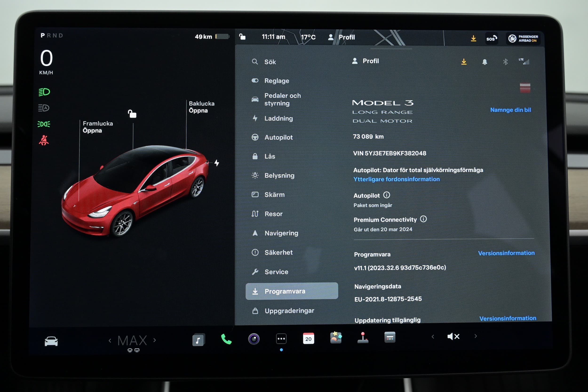The width and height of the screenshot is (588, 392).
Task: Click Profil in the top status bar
Action: (x=342, y=37)
